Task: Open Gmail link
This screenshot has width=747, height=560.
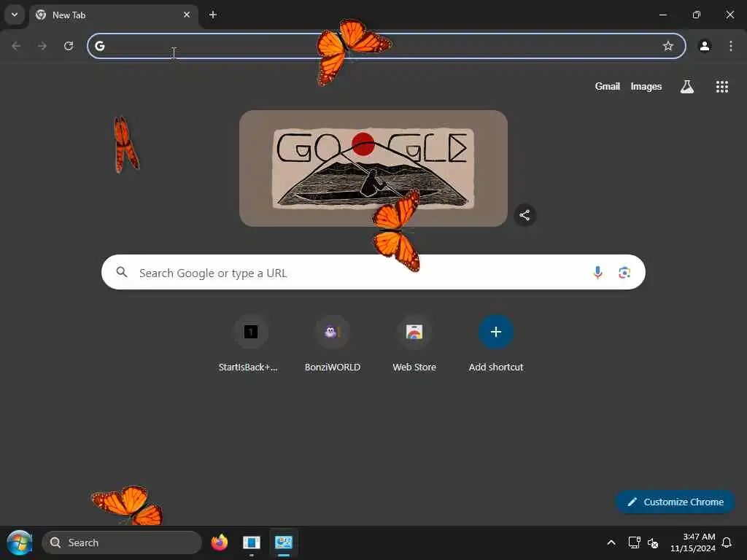Action: coord(607,87)
